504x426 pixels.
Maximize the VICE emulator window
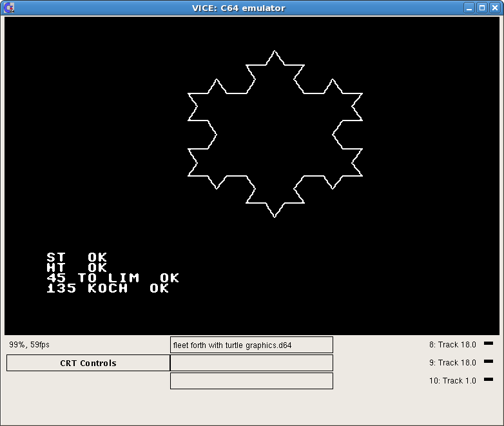(x=481, y=8)
